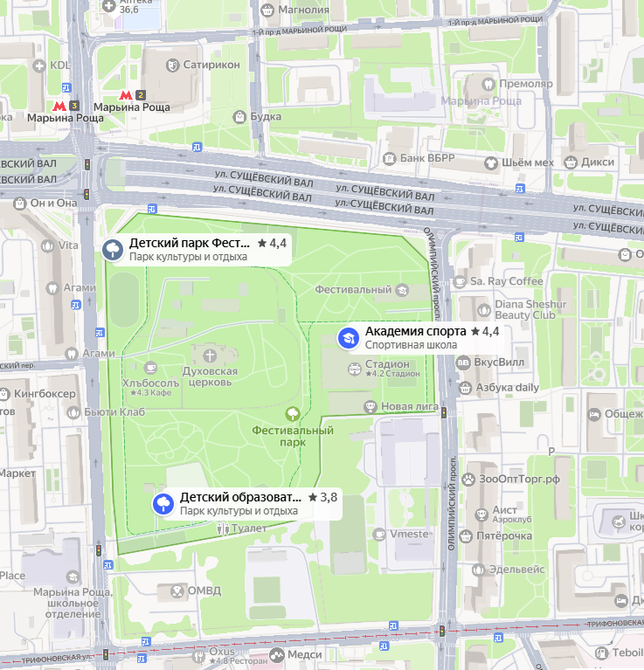Select the Бьюти Клаб salon icon
This screenshot has height=670, width=644.
click(x=73, y=413)
